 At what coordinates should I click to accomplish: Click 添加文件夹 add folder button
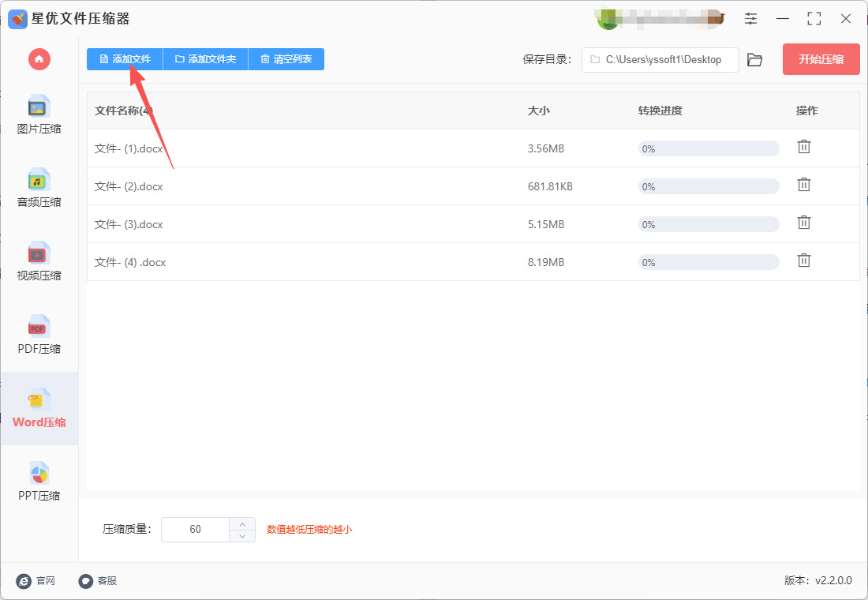tap(206, 58)
